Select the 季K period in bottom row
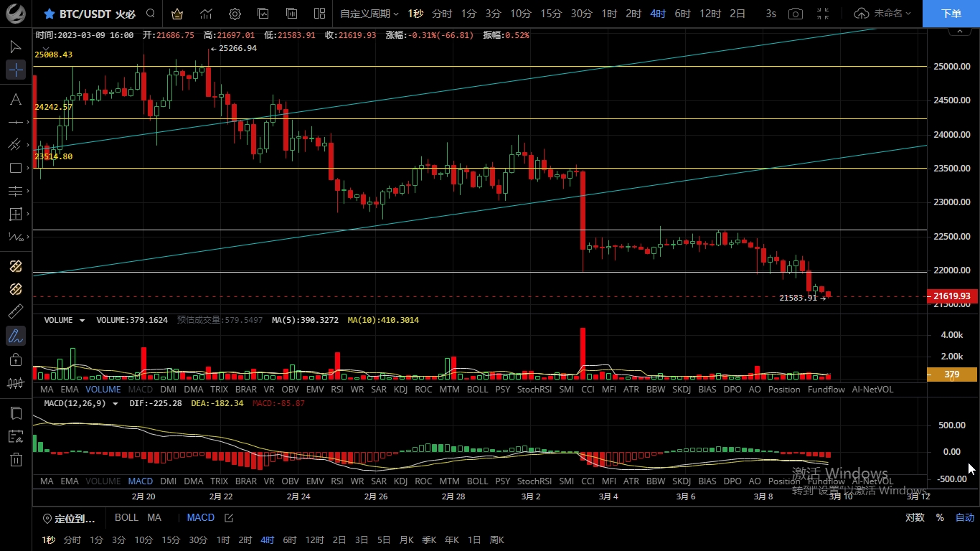Image resolution: width=980 pixels, height=551 pixels. tap(429, 540)
